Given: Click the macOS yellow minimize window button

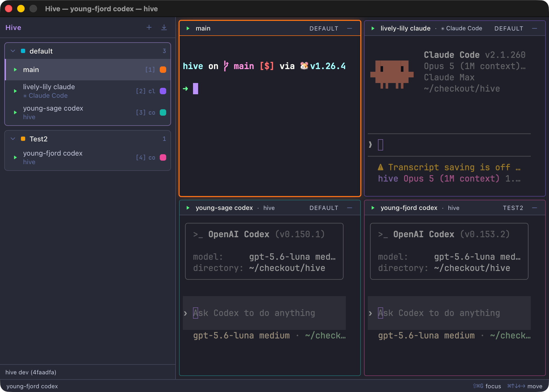Looking at the screenshot, I should [x=21, y=9].
